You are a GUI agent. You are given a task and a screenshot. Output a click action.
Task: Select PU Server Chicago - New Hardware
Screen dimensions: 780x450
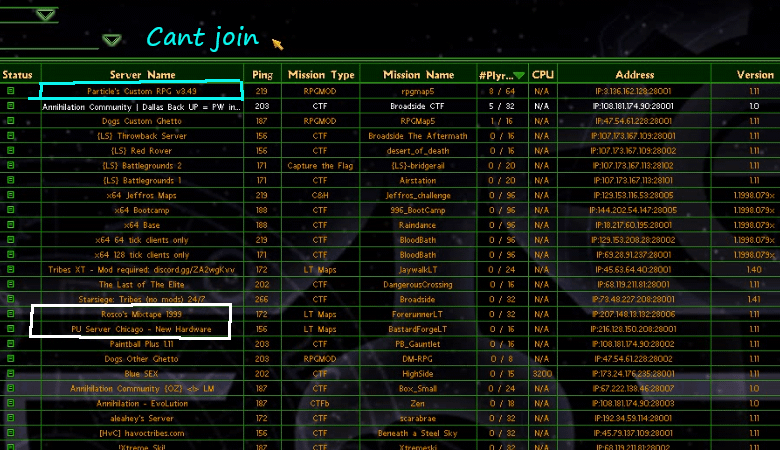(x=141, y=329)
